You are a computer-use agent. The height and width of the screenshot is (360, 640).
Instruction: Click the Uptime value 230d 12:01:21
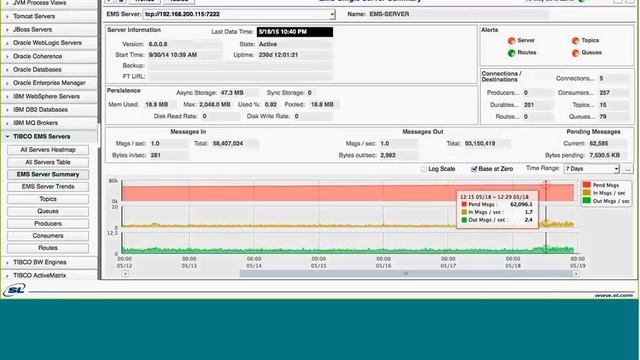click(278, 55)
